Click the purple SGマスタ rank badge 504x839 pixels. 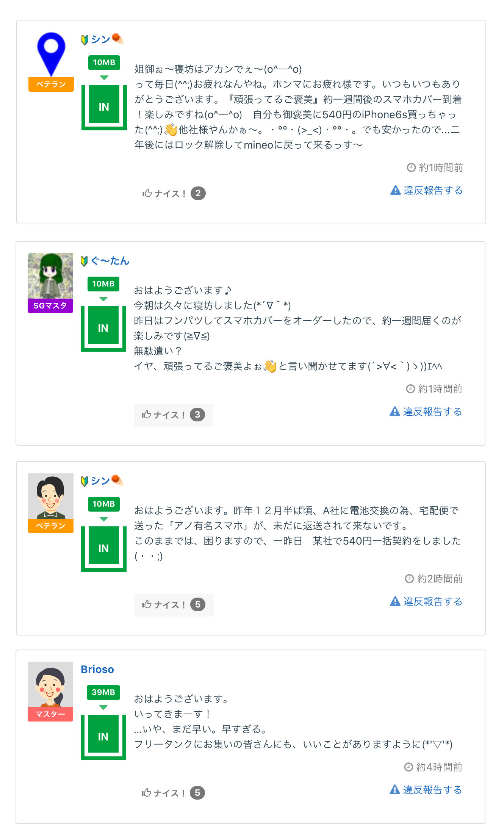[x=50, y=305]
